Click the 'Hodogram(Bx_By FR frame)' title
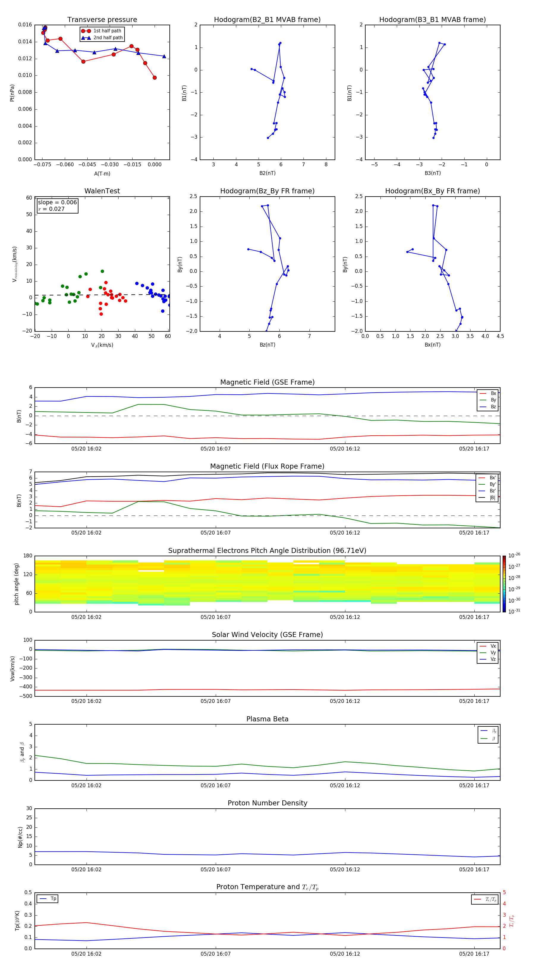Image resolution: width=535 pixels, height=980 pixels. coord(432,191)
